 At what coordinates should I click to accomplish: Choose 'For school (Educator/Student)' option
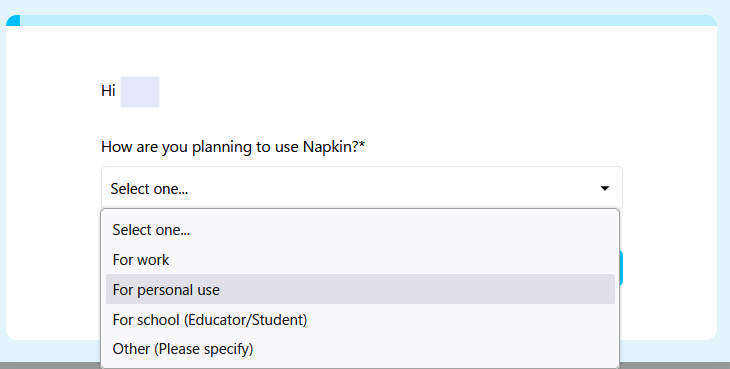point(360,320)
